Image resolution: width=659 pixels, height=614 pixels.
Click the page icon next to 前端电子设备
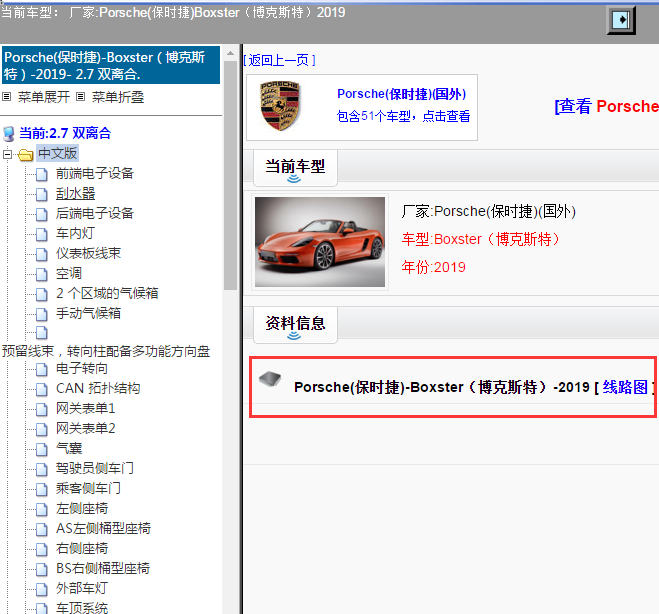pyautogui.click(x=42, y=174)
